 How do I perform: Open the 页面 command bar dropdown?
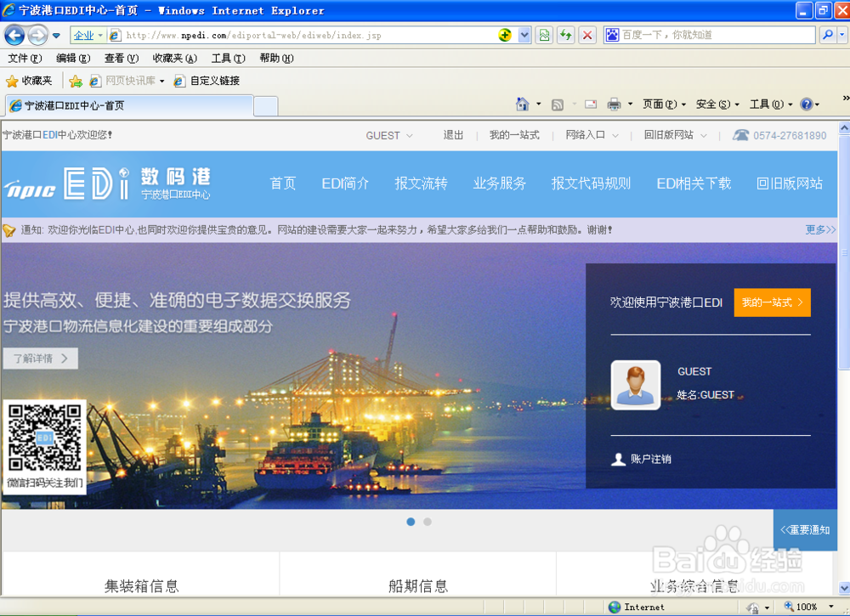pos(664,104)
